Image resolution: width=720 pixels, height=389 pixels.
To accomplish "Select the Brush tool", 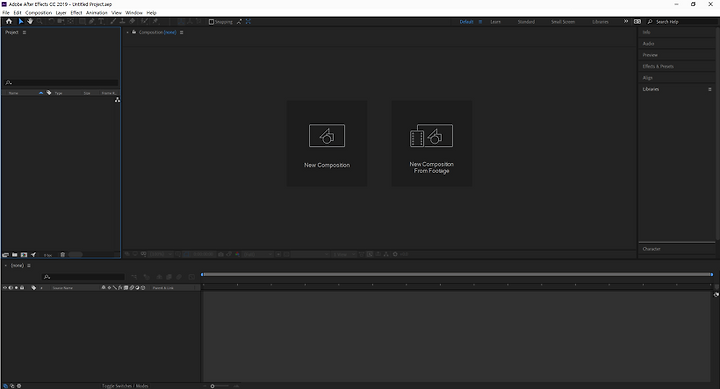I will click(113, 22).
